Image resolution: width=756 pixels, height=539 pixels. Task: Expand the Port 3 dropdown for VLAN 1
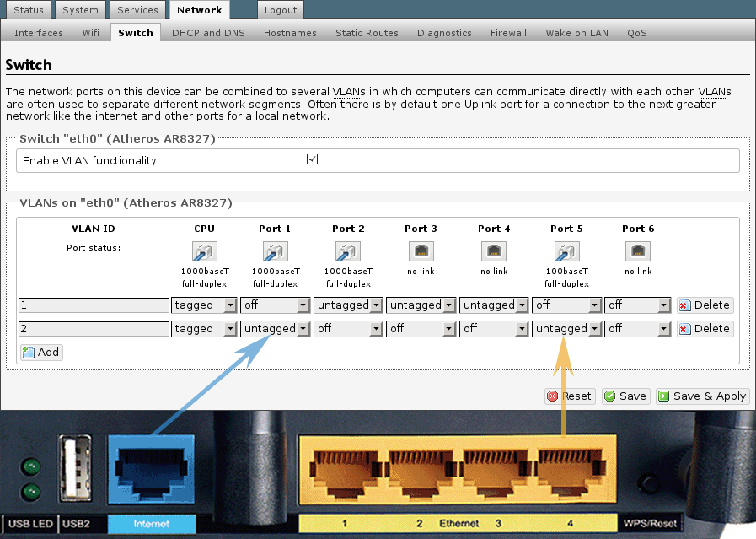(421, 305)
